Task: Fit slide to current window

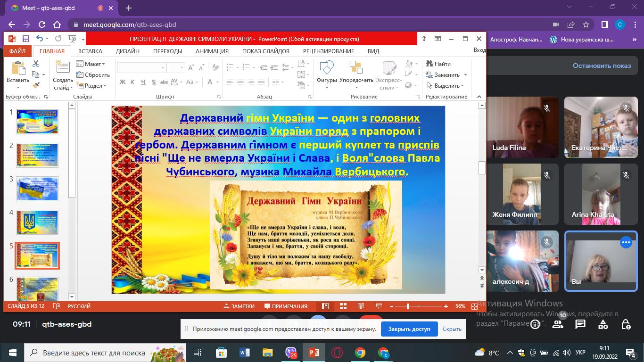Action: (474, 306)
